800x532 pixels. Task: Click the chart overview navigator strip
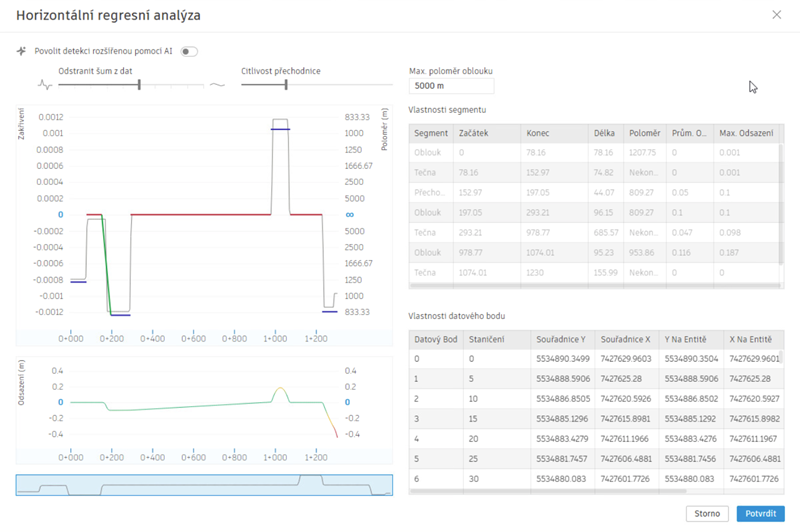[x=204, y=485]
